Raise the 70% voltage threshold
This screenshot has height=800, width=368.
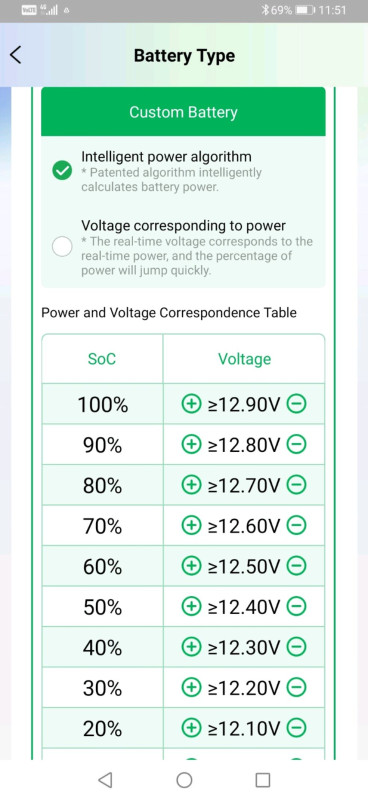pyautogui.click(x=191, y=526)
